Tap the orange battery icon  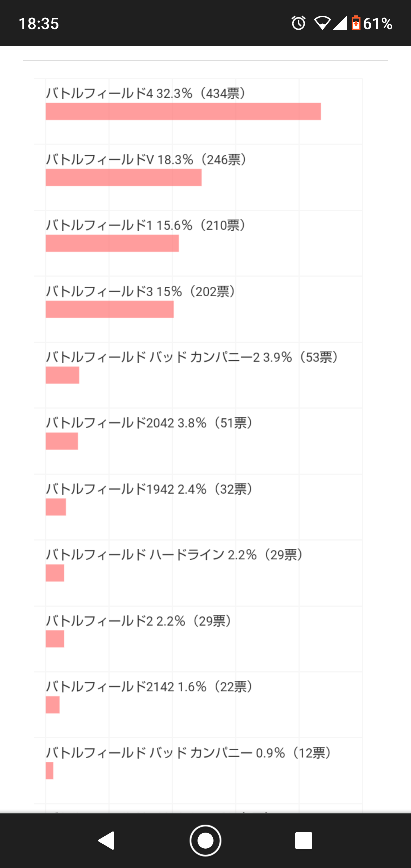pyautogui.click(x=356, y=23)
